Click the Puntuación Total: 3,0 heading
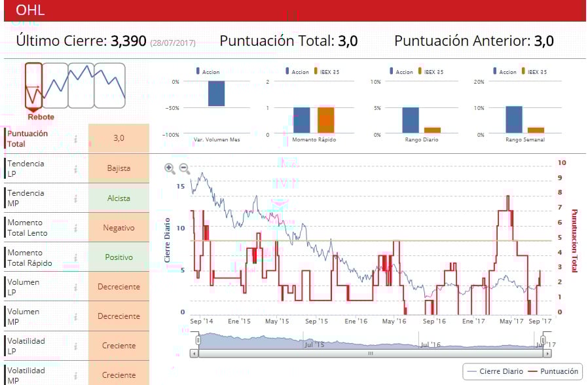588x385 pixels. pyautogui.click(x=288, y=41)
